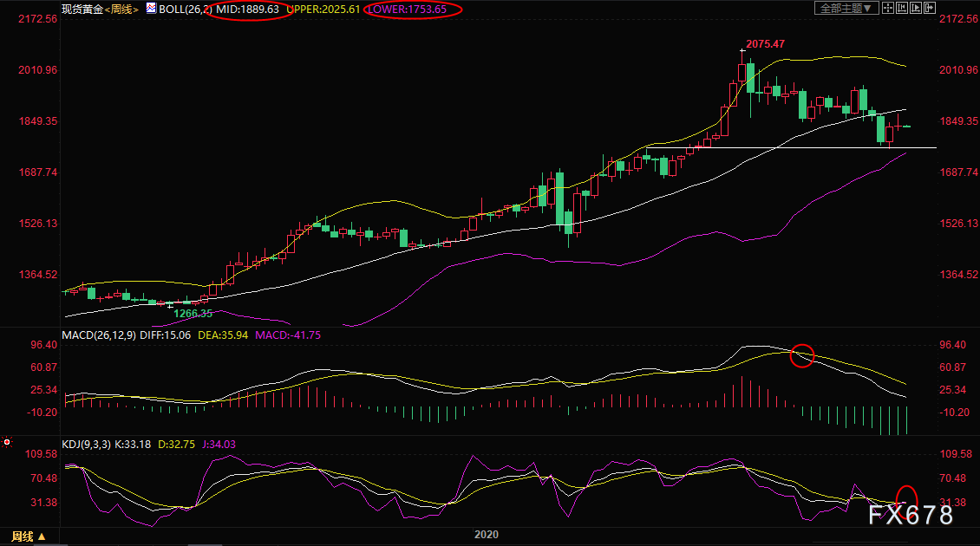Image resolution: width=980 pixels, height=546 pixels.
Task: Click the UPPER:2025.61 value readout
Action: pyautogui.click(x=323, y=10)
